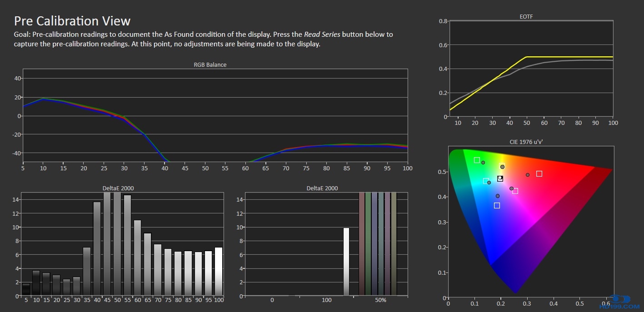644x312 pixels.
Task: Click the cyan target square in CIE chart
Action: click(486, 181)
